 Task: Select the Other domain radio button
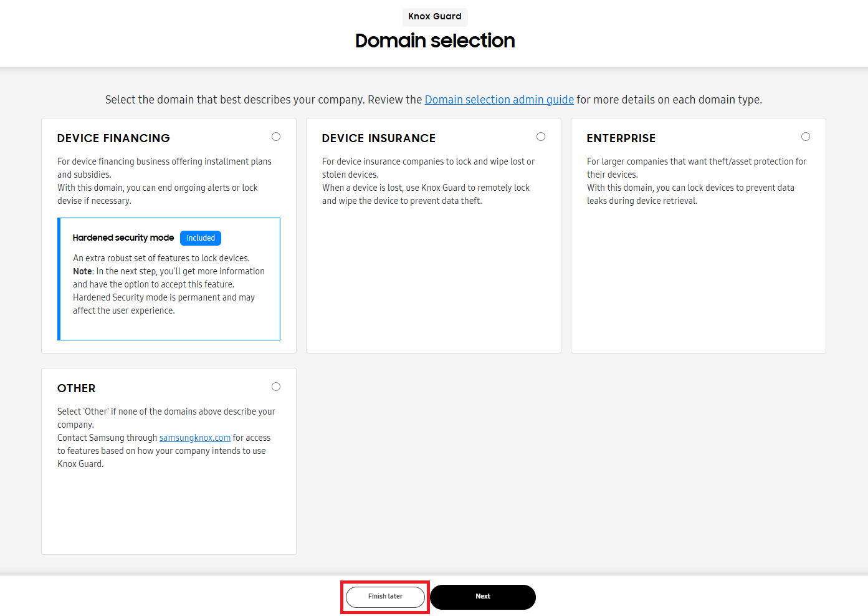coord(276,387)
